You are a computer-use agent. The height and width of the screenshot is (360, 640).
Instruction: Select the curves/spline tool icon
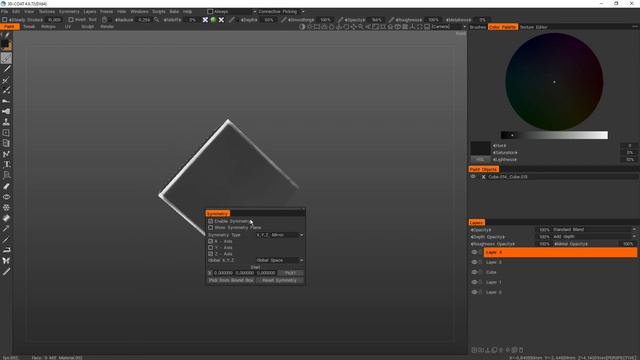click(x=6, y=154)
